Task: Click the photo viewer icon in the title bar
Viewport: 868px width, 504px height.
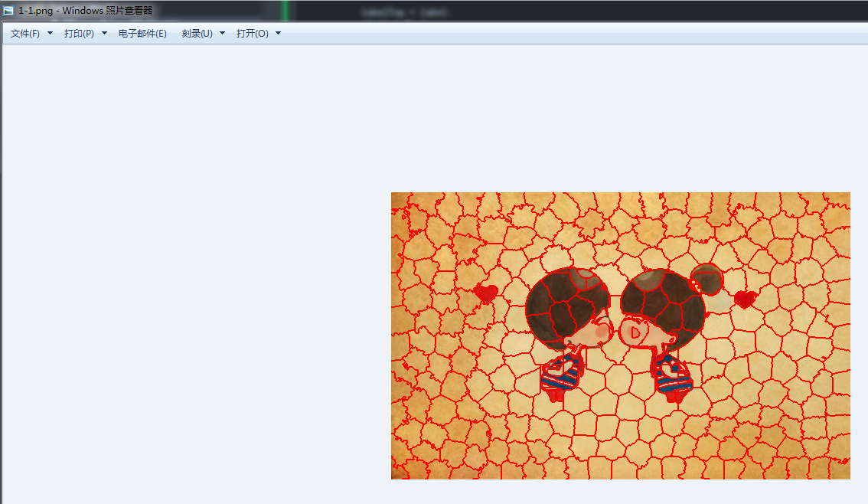Action: point(8,11)
